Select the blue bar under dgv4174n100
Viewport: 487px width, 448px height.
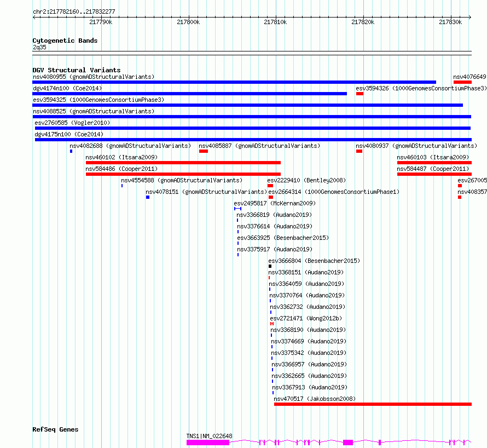tap(189, 94)
